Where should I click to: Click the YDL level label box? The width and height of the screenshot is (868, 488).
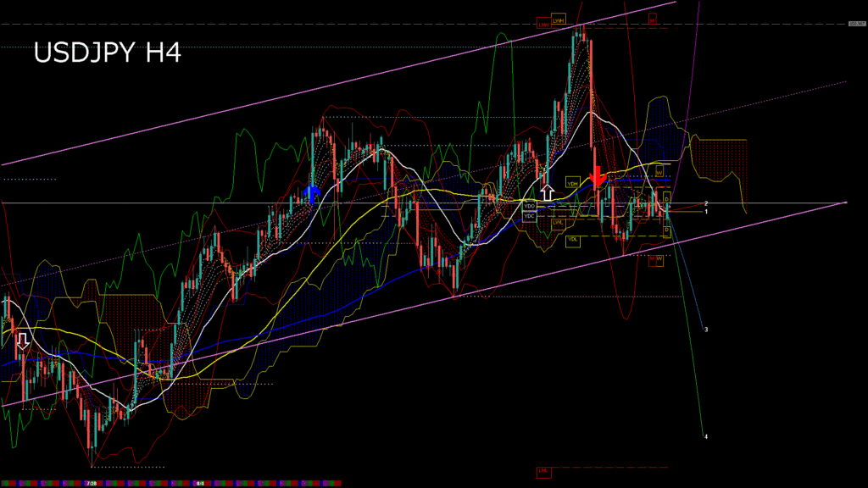point(573,240)
